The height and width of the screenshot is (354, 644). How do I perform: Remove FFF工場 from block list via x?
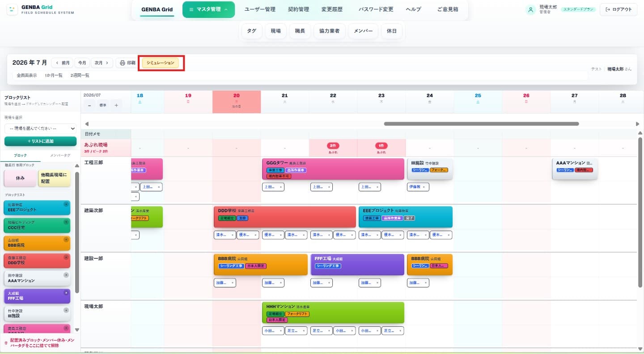(66, 293)
